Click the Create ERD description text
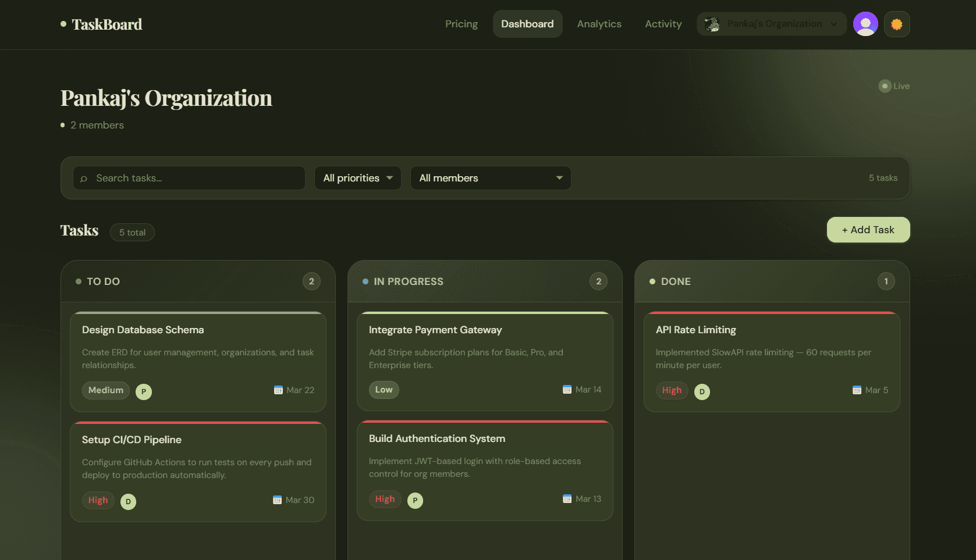The height and width of the screenshot is (560, 976). [198, 359]
